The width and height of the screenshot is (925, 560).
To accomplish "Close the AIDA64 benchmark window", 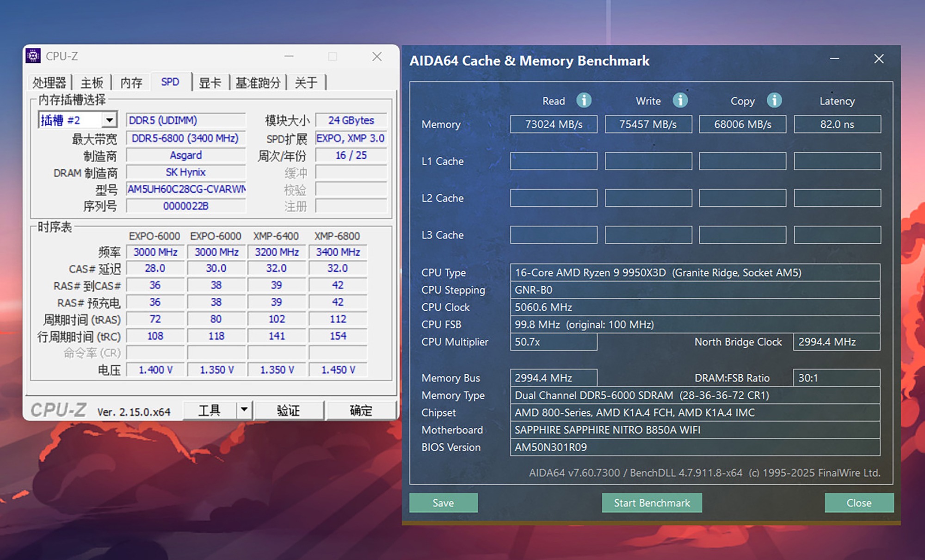I will click(x=879, y=59).
